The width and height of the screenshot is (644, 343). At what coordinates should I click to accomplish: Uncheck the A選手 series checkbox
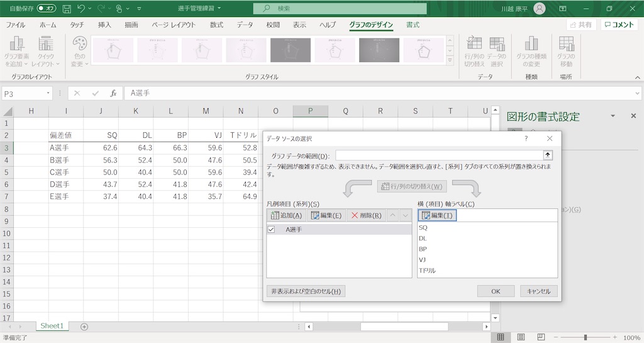[x=271, y=229]
